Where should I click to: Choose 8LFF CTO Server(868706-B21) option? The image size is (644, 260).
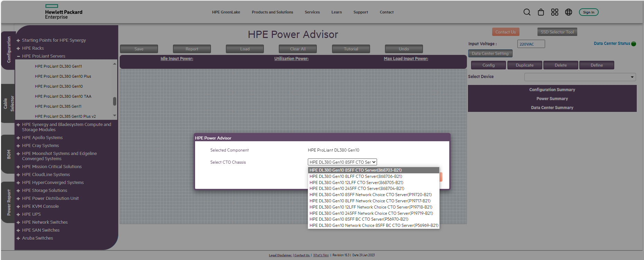point(374,176)
